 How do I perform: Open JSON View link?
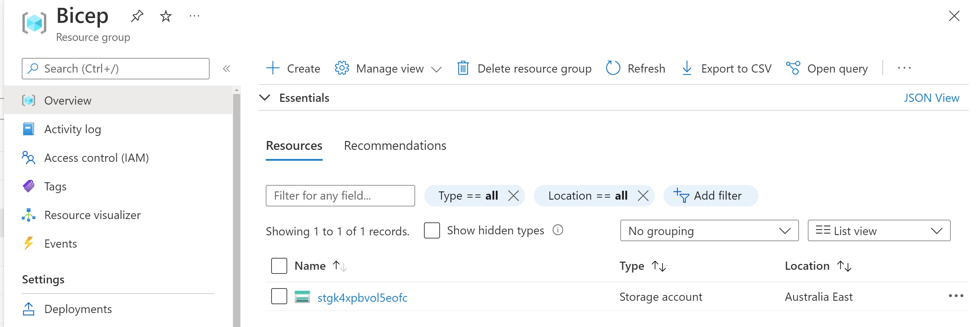click(931, 98)
